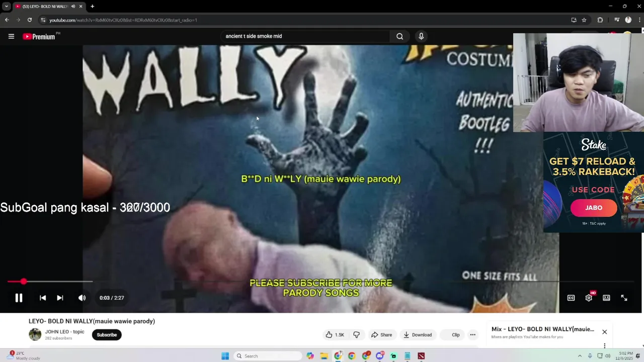Open Dota 2 icon in the taskbar
The image size is (644, 362).
[x=421, y=356]
